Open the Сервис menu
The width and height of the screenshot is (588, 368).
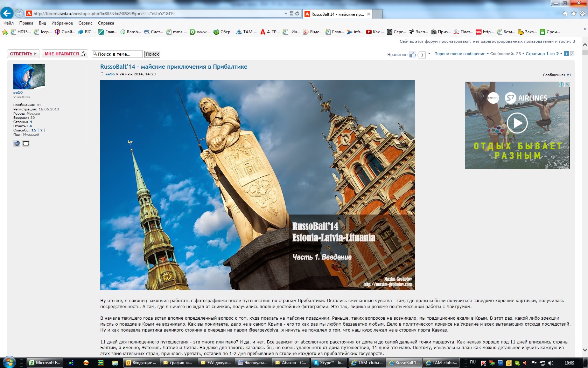click(x=85, y=23)
